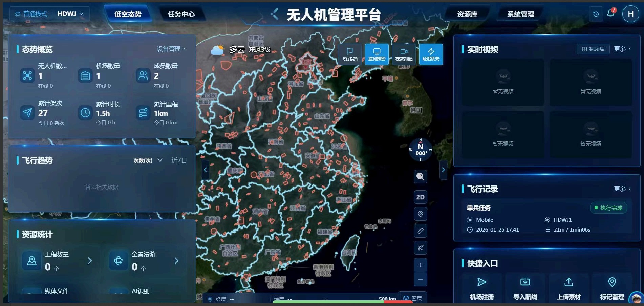
Task: Select the bottom-left 暂无视频 video tile
Action: click(x=503, y=134)
